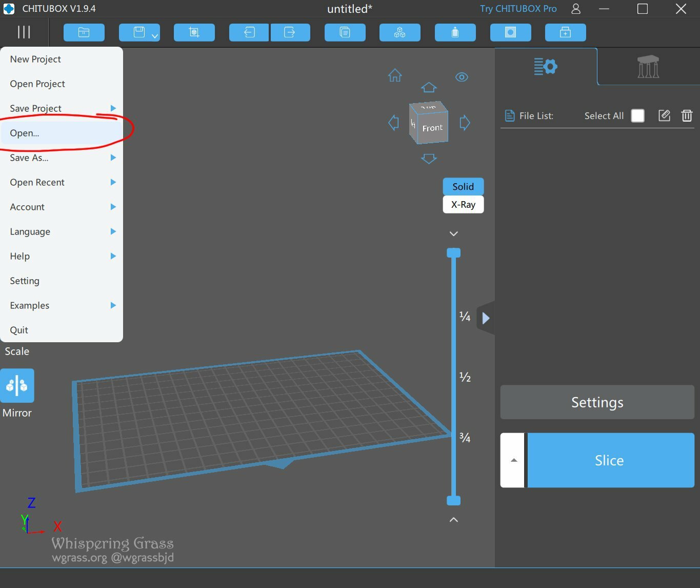
Task: Choose Open Project from menu
Action: (x=62, y=84)
